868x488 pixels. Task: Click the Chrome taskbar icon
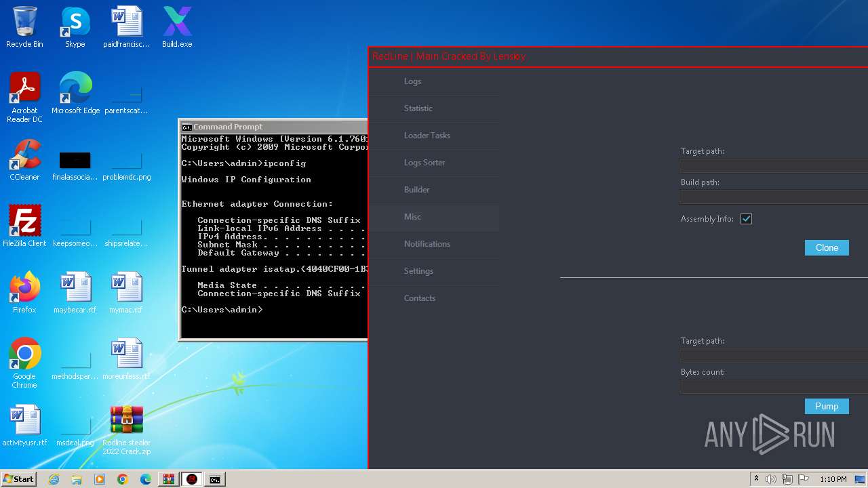click(123, 479)
